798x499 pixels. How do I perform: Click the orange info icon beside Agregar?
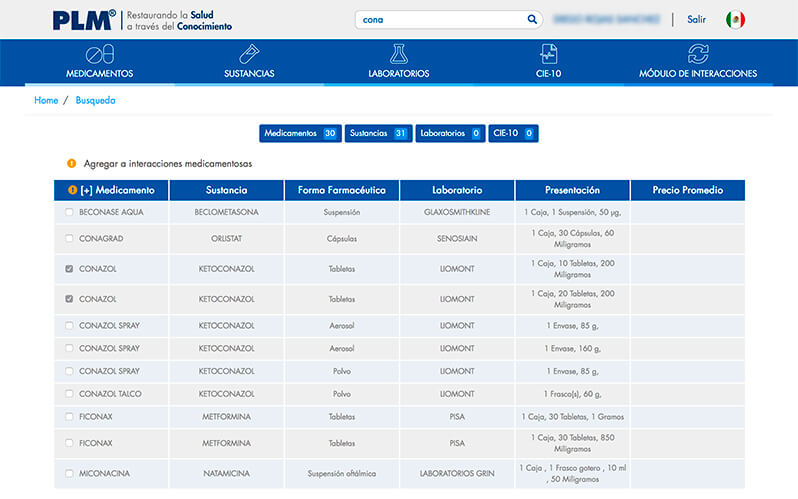[72, 163]
